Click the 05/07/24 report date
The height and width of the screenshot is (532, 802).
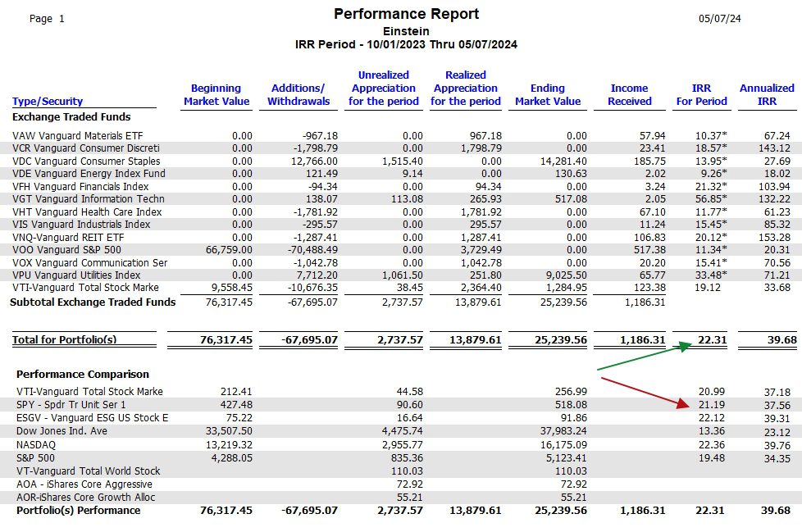(x=720, y=19)
